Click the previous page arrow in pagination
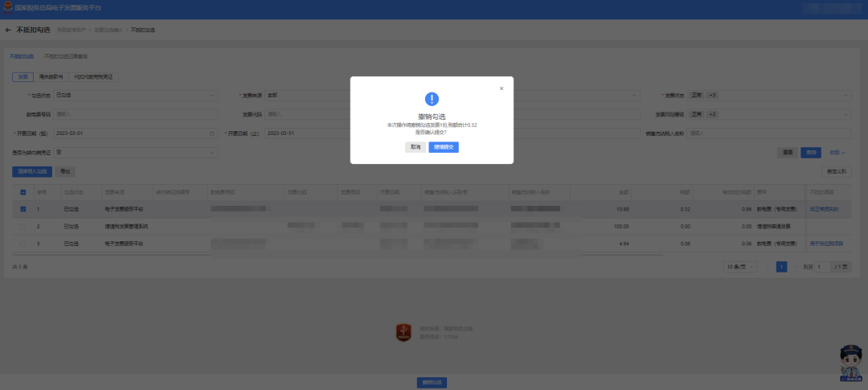 click(768, 267)
